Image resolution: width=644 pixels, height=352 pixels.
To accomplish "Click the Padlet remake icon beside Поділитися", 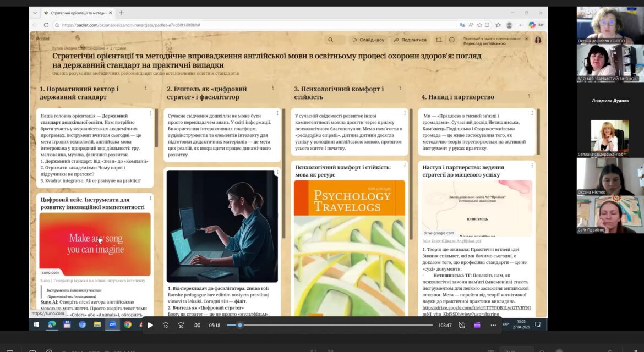I will (x=439, y=40).
